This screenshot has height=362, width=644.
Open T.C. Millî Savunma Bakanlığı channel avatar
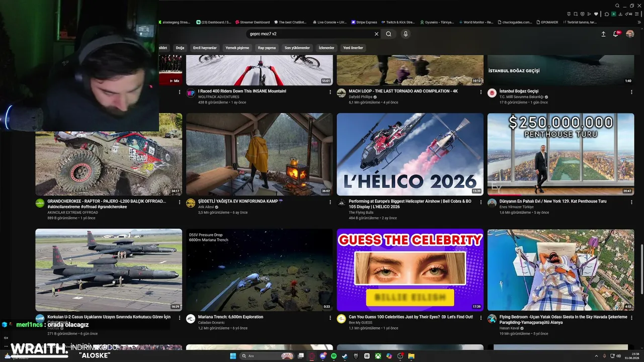click(x=492, y=93)
